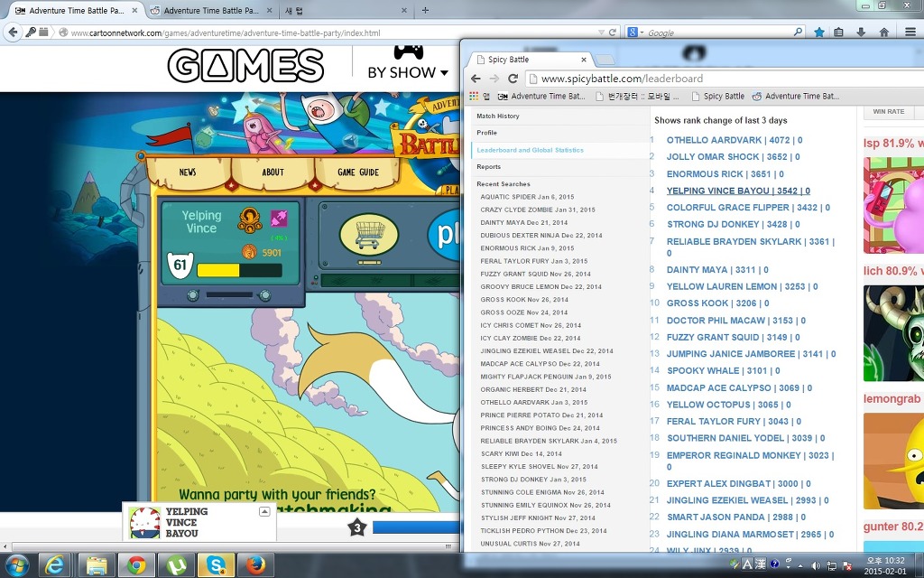
Task: Expand the Yelping Vince Bayou chat panel
Action: pyautogui.click(x=264, y=511)
